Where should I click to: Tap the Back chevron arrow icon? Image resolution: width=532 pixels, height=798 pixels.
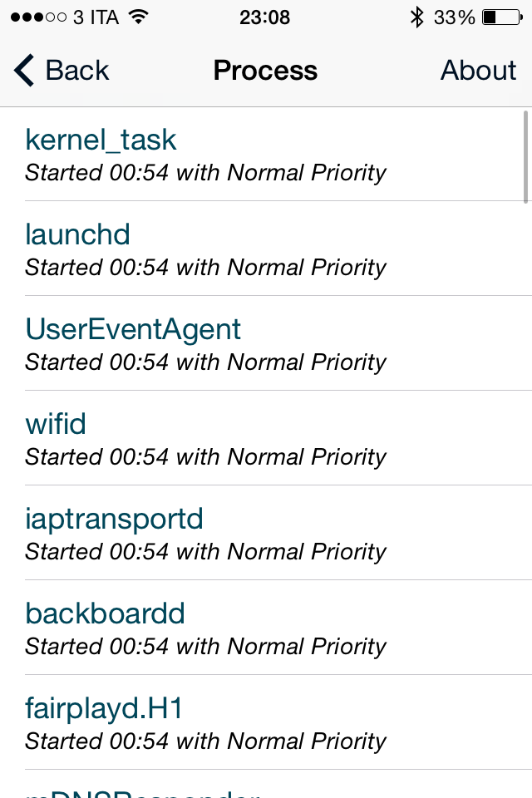25,71
